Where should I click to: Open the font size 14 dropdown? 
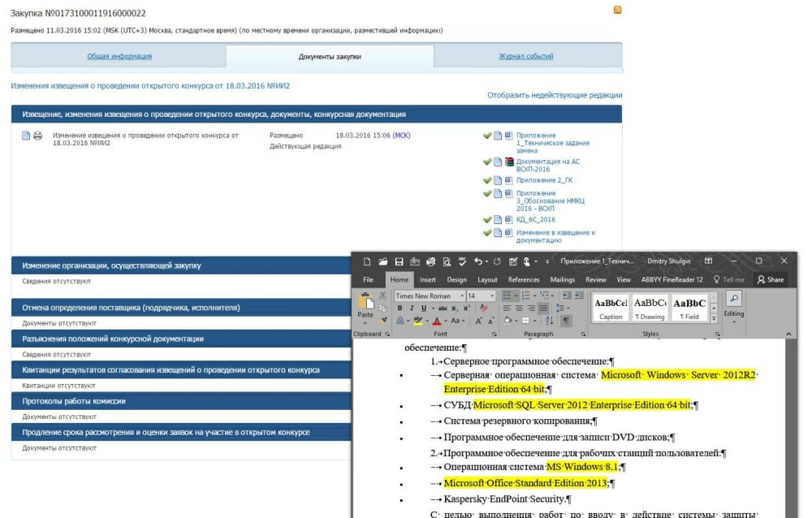[x=491, y=296]
